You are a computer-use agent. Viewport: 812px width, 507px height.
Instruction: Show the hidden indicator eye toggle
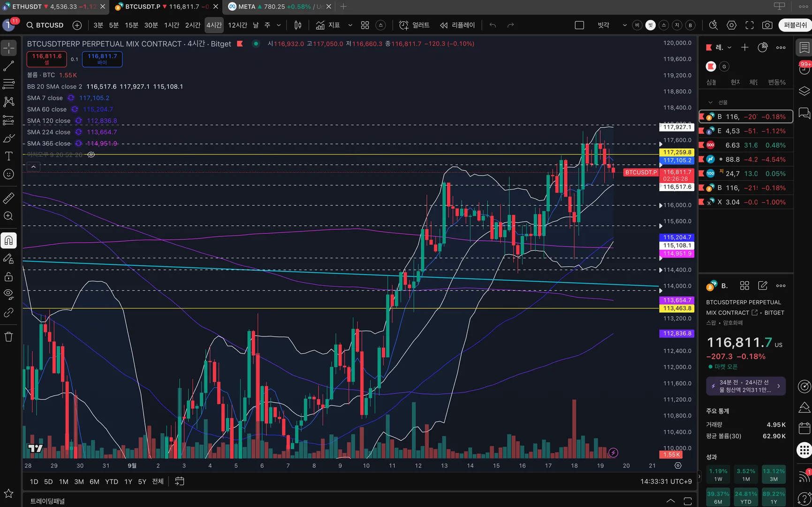coord(91,154)
